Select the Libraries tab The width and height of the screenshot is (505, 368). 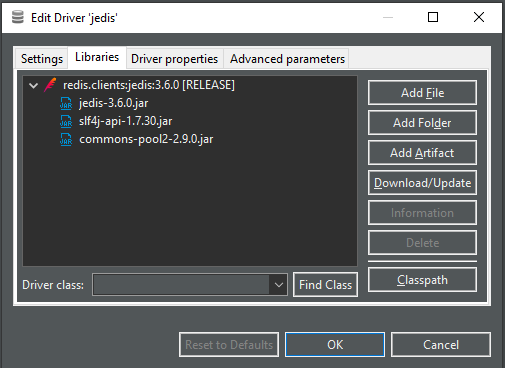[x=97, y=57]
